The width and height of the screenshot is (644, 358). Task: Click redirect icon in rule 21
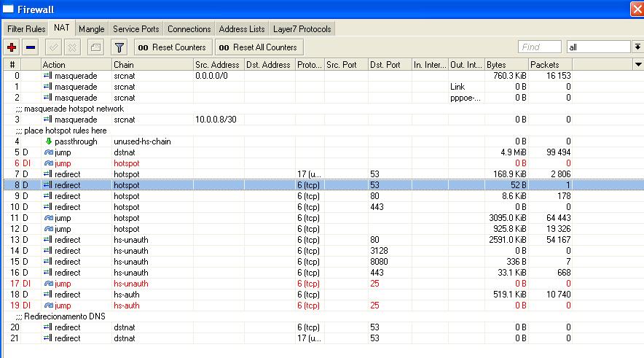[48, 338]
